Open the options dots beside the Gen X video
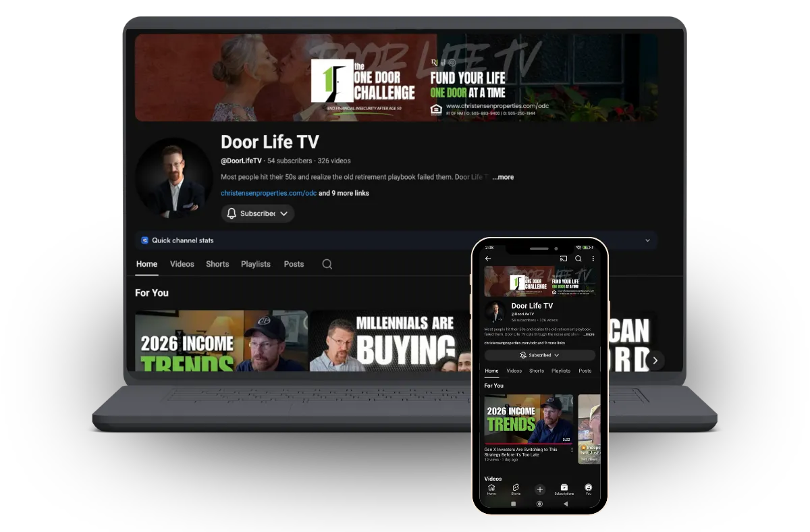This screenshot has height=532, width=810. (x=572, y=450)
